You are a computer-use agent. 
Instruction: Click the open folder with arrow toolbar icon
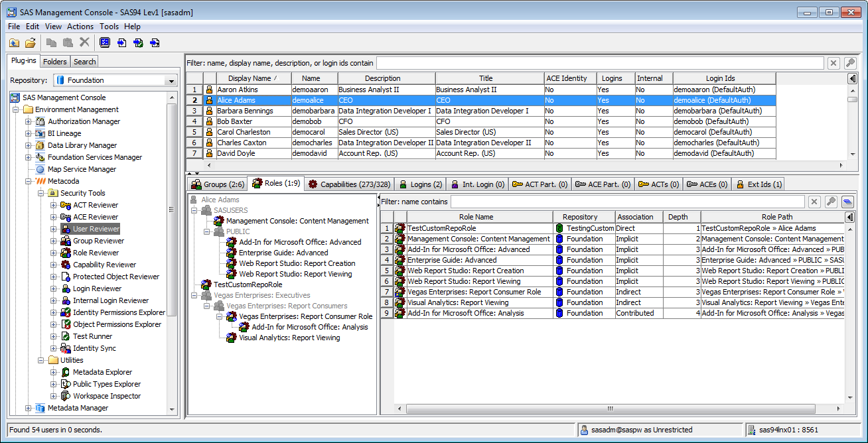coord(31,42)
